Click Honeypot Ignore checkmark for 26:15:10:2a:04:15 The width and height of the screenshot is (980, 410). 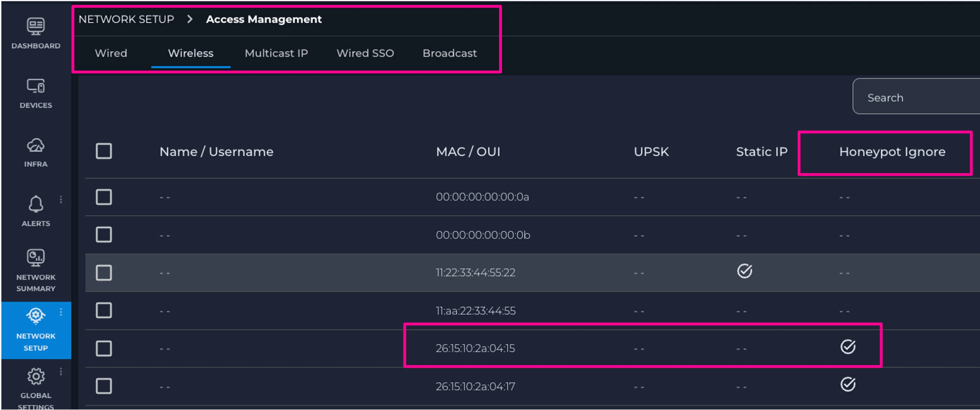point(848,347)
